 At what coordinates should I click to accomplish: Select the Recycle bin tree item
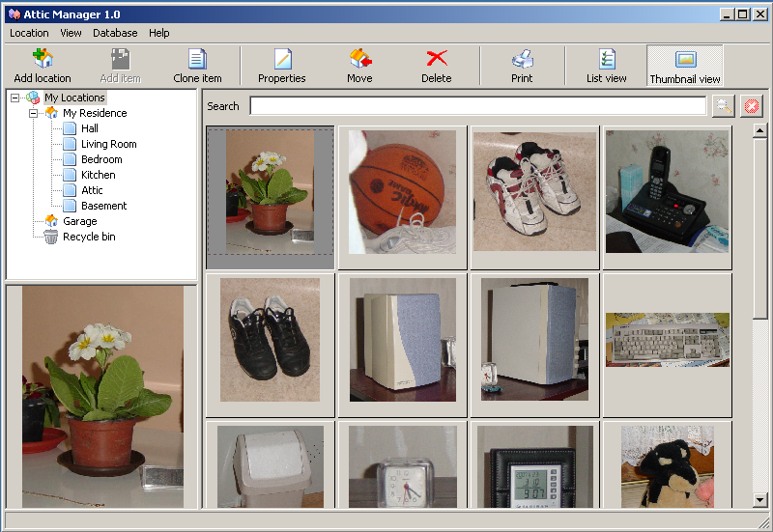(89, 237)
